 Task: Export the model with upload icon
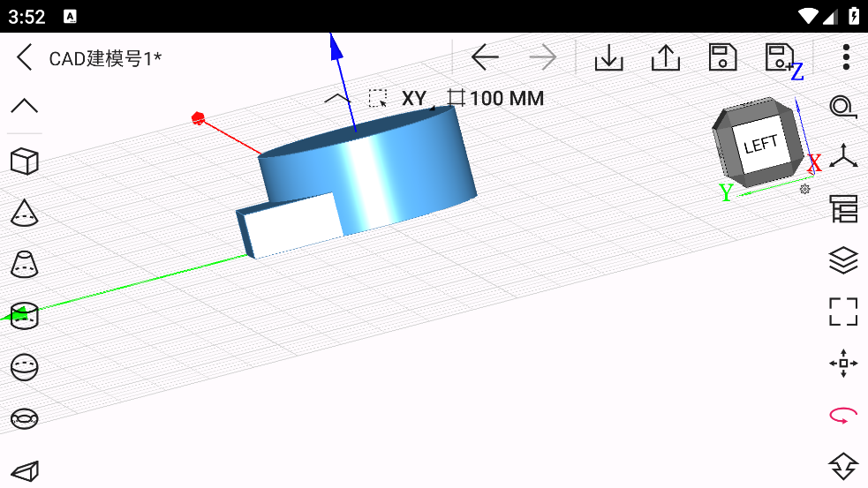pos(666,57)
